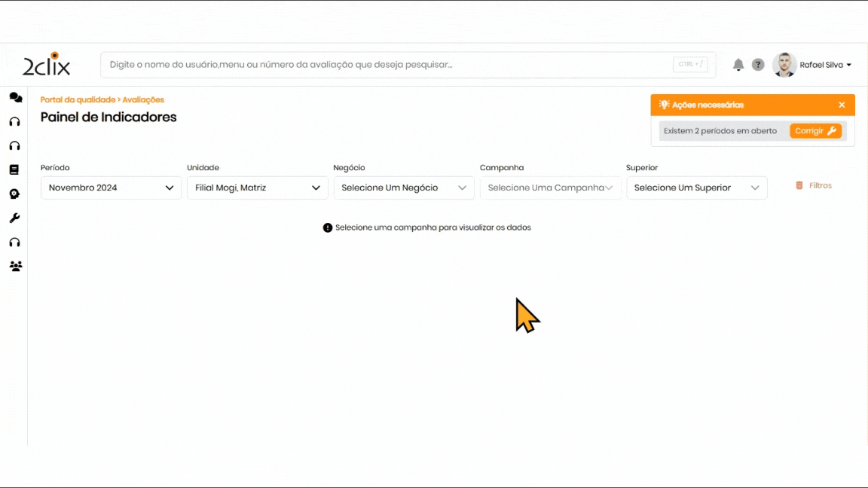This screenshot has height=488, width=868.
Task: Click the headphones icon above the users icon
Action: pos(14,242)
